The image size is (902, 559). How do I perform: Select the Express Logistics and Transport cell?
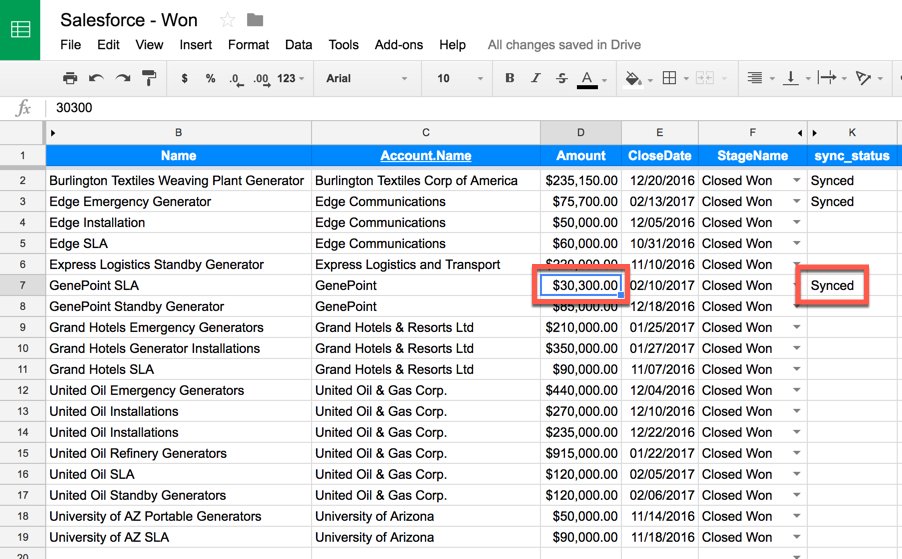[x=426, y=265]
